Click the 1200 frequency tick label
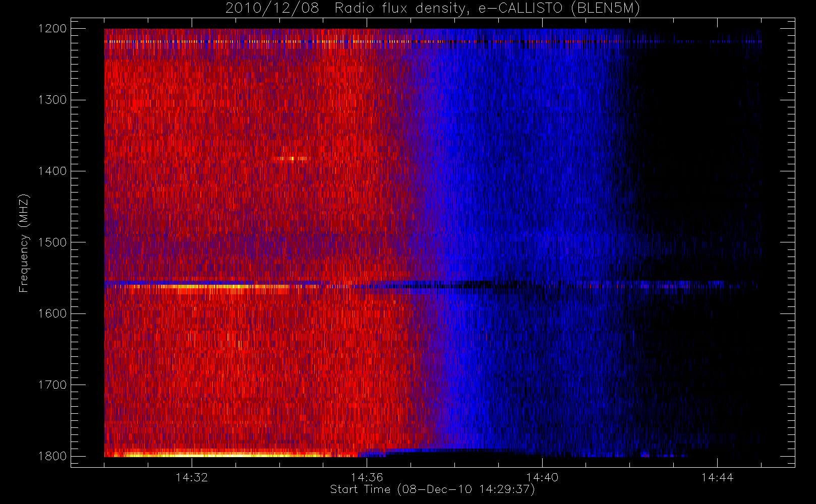 pyautogui.click(x=52, y=29)
